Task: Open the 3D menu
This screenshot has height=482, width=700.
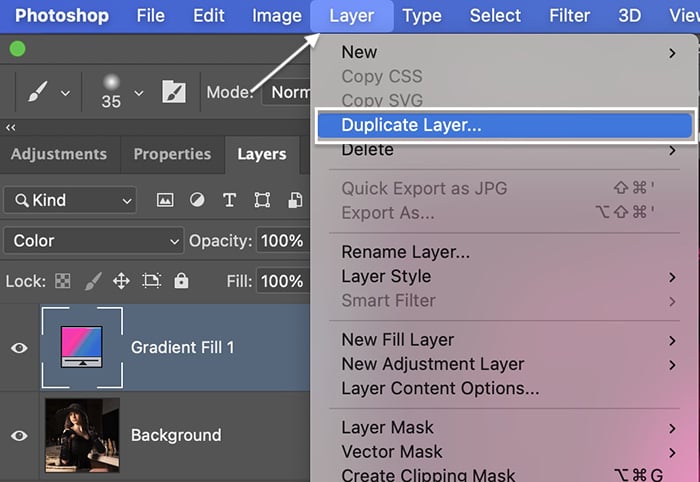Action: click(x=629, y=16)
